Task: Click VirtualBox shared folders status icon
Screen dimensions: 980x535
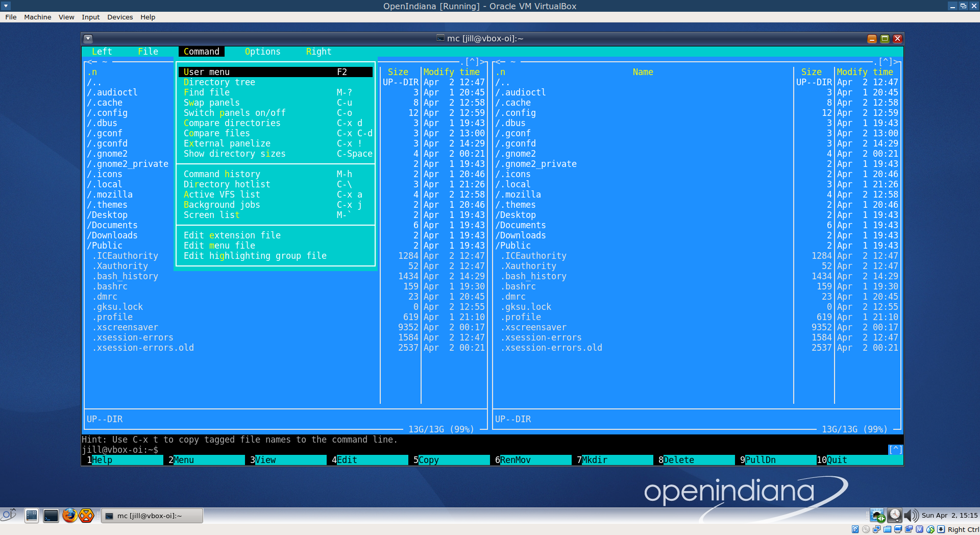Action: (887, 529)
